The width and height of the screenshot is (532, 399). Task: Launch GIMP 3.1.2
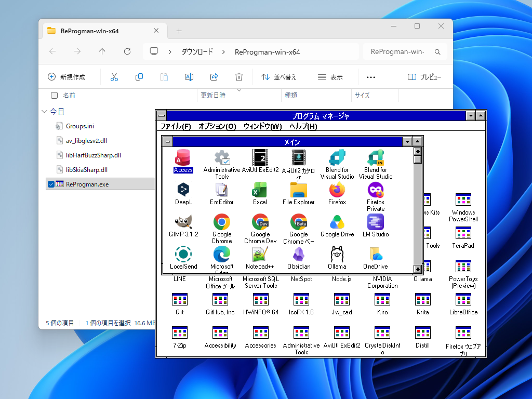[x=183, y=226]
